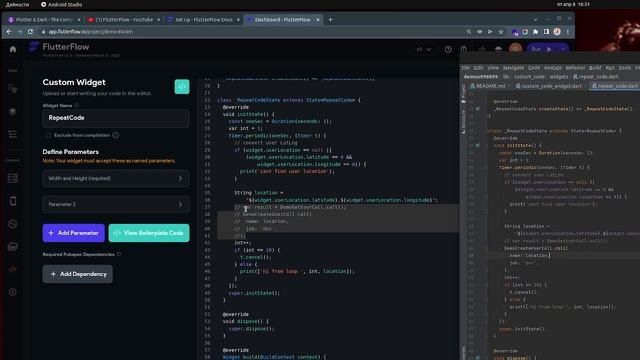Click the lib breadcrumb in Android Studio
The width and height of the screenshot is (640, 360).
(506, 77)
